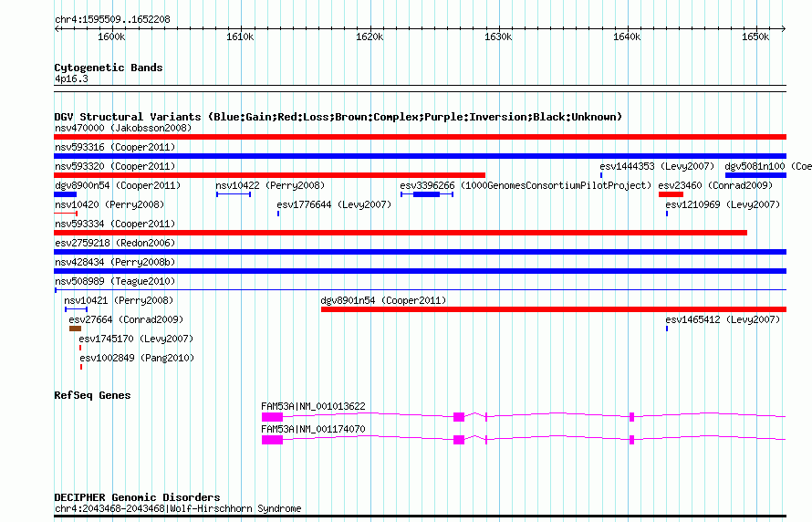Open the esv2759218 (Redon2006) label
Screen dimensions: 812x522
[x=115, y=243]
